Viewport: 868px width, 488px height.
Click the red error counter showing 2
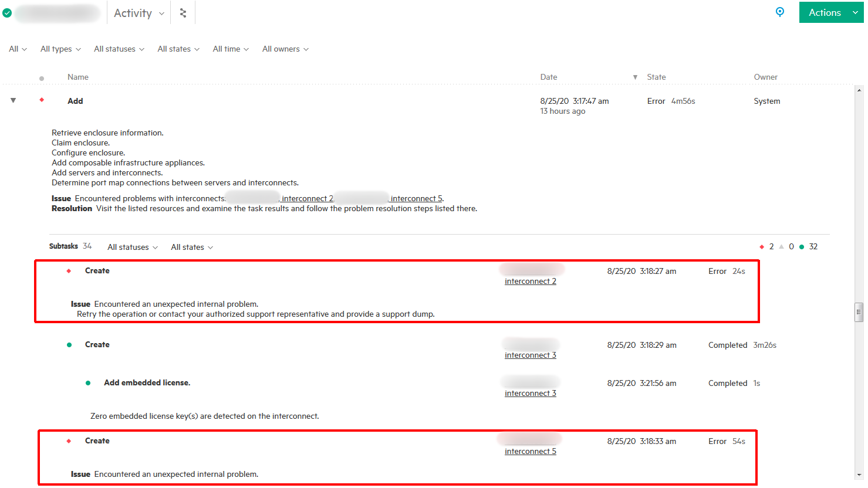767,246
